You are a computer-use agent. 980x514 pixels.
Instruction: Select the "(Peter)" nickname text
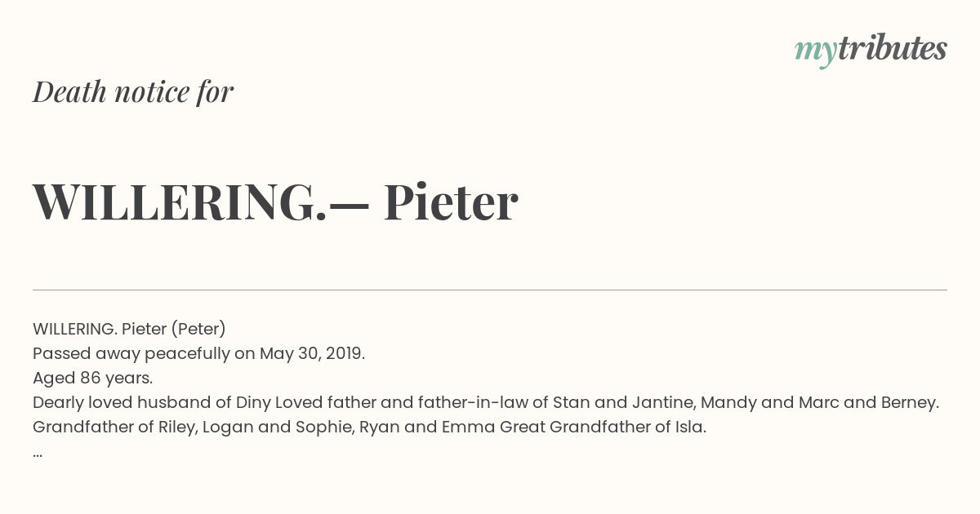[198, 329]
